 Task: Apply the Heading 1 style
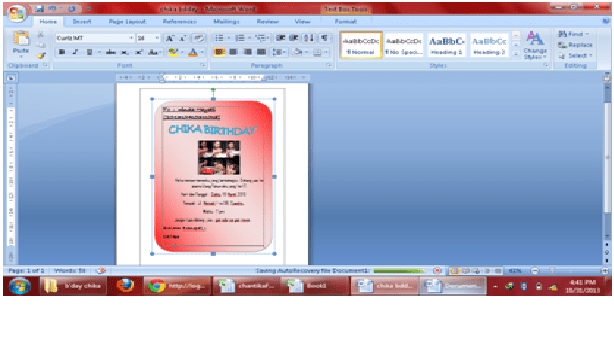(x=446, y=45)
